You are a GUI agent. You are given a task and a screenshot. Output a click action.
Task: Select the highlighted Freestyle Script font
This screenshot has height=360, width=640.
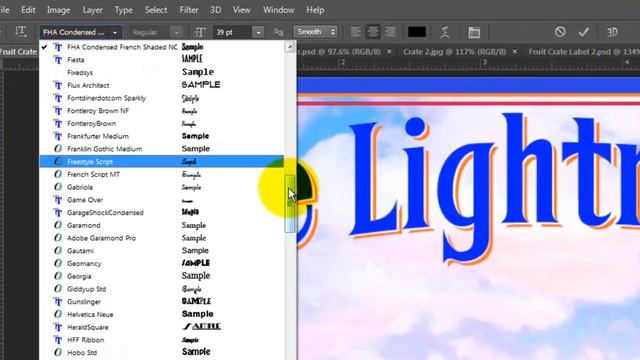click(x=162, y=161)
